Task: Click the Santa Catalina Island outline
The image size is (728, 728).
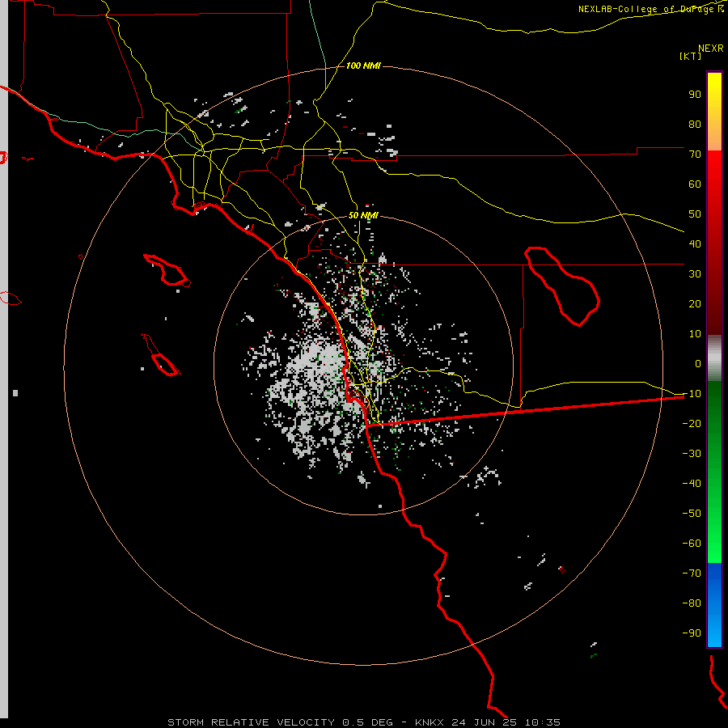Action: click(167, 270)
